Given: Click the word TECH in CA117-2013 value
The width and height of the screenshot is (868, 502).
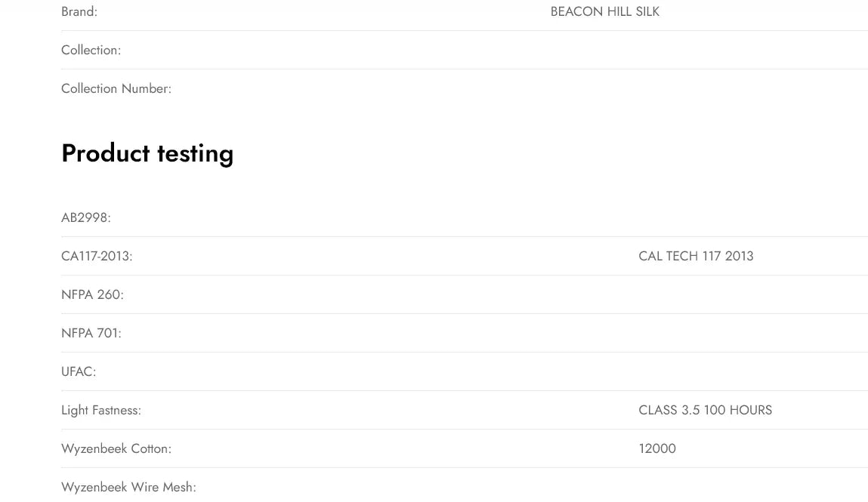Looking at the screenshot, I should pyautogui.click(x=681, y=257).
